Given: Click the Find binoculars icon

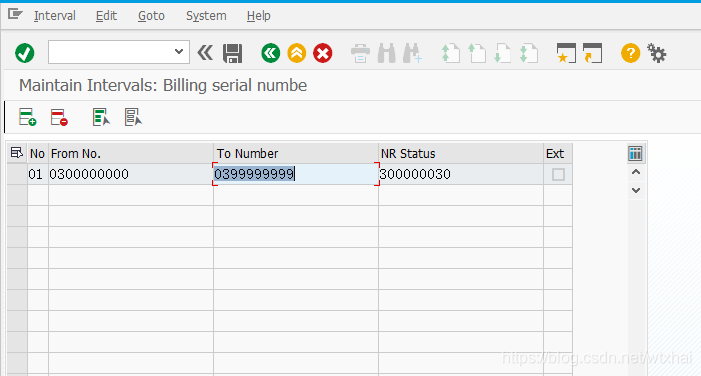Looking at the screenshot, I should [x=387, y=53].
